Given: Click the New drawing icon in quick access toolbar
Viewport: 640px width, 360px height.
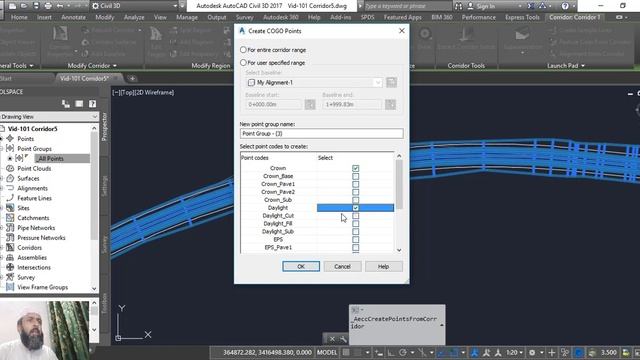Looking at the screenshot, I should (x=13, y=6).
